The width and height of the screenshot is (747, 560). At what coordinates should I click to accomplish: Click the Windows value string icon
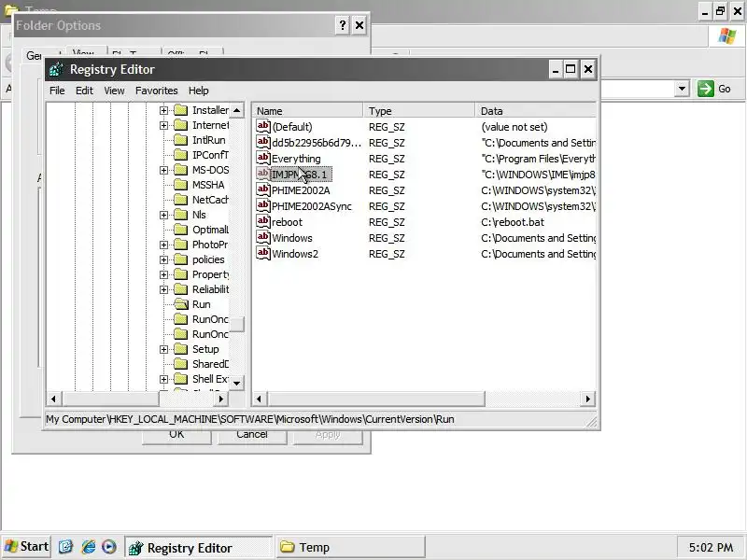263,237
